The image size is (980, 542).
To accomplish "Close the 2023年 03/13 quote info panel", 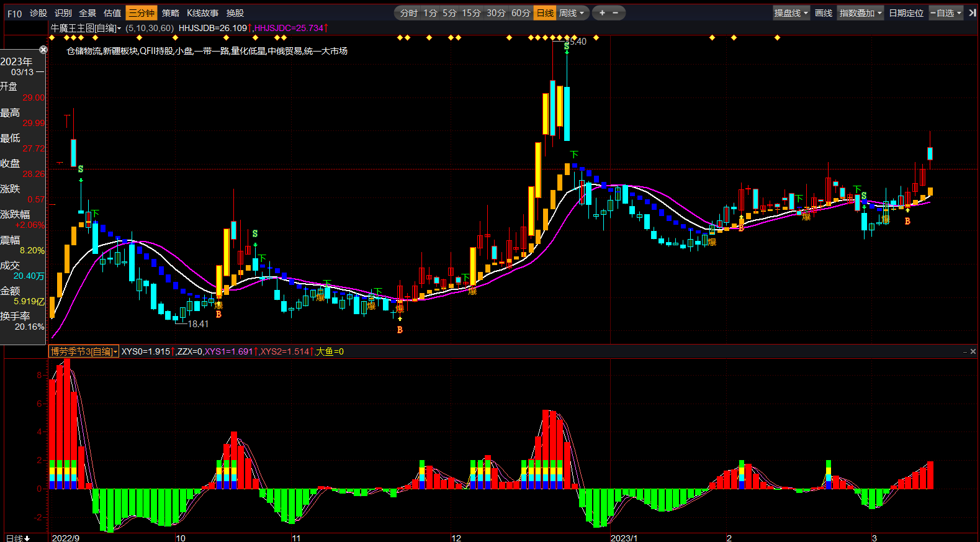I will click(43, 50).
